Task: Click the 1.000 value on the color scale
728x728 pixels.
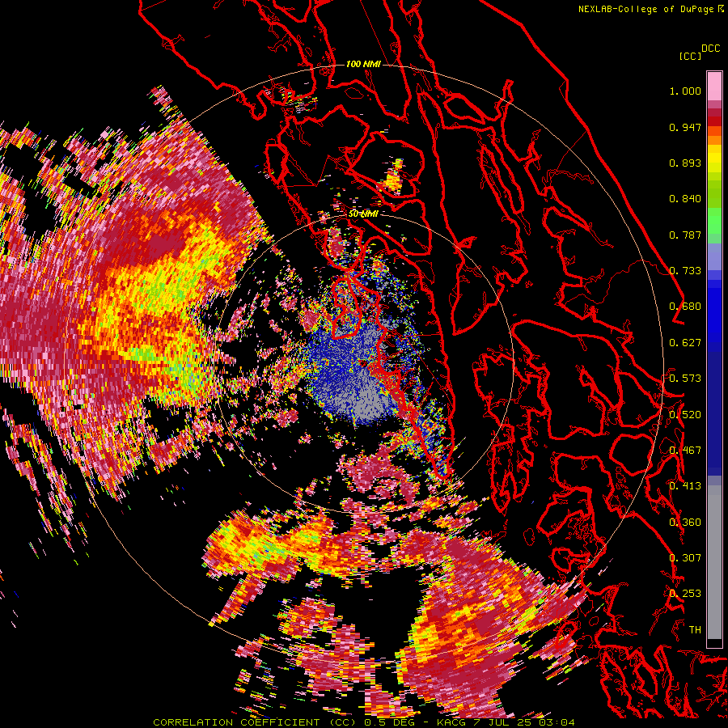Action: (685, 91)
